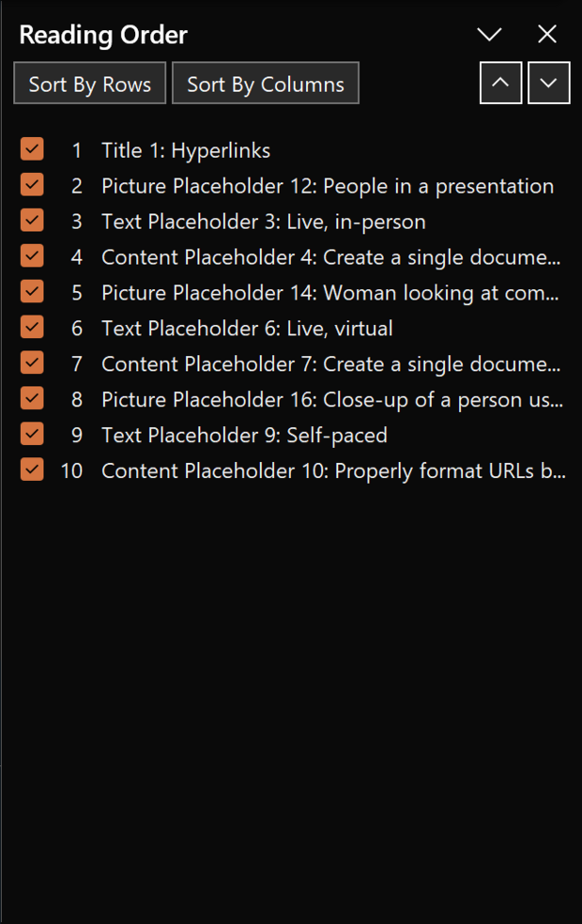Click the Move Down arrow

click(x=549, y=84)
